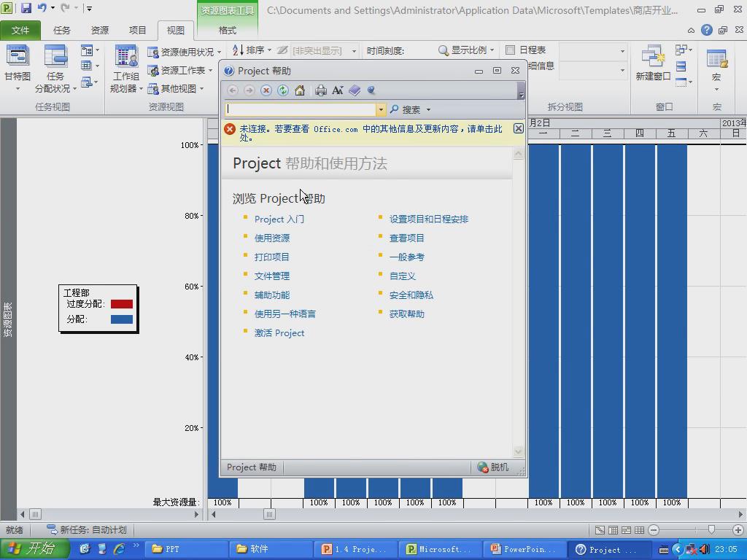Image resolution: width=747 pixels, height=560 pixels.
Task: Click the zoom out minus button
Action: [654, 530]
